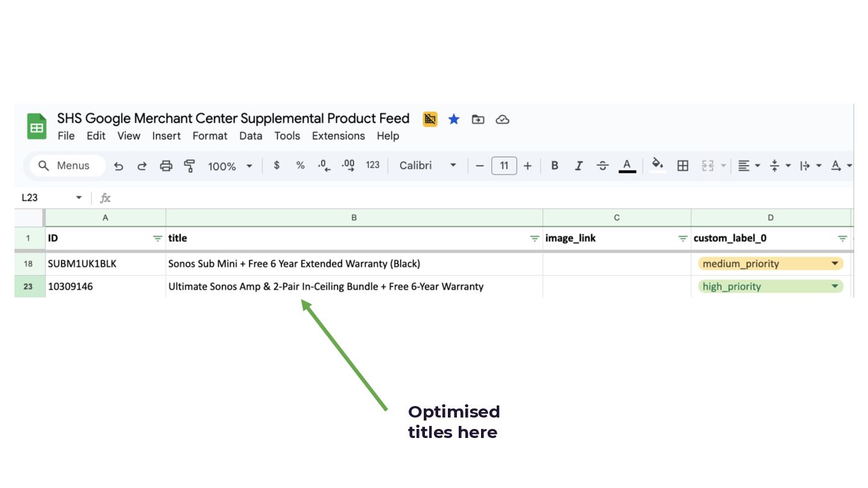Click the move to folder icon
The height and width of the screenshot is (488, 868).
point(478,119)
